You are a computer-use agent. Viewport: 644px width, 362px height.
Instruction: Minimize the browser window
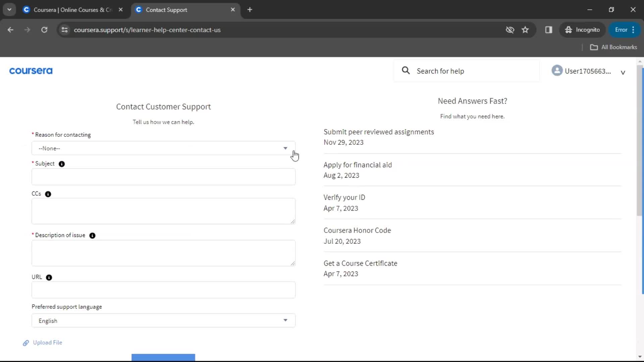pyautogui.click(x=590, y=10)
